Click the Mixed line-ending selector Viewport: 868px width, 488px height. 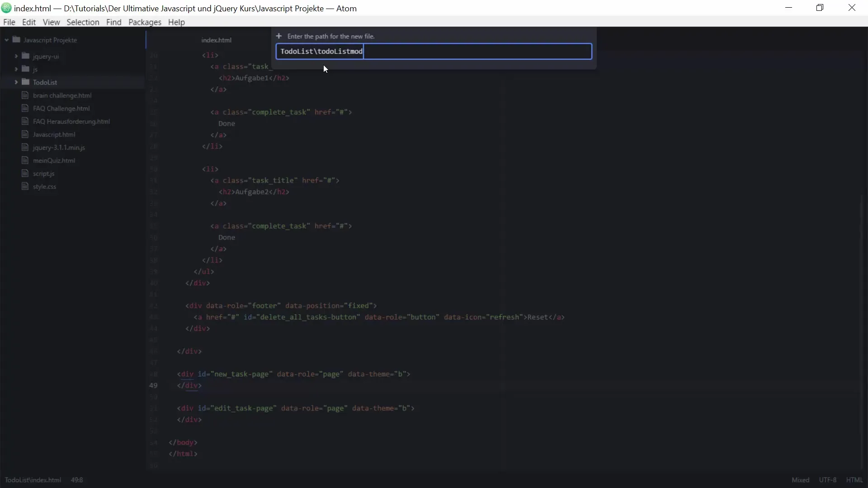coord(800,480)
